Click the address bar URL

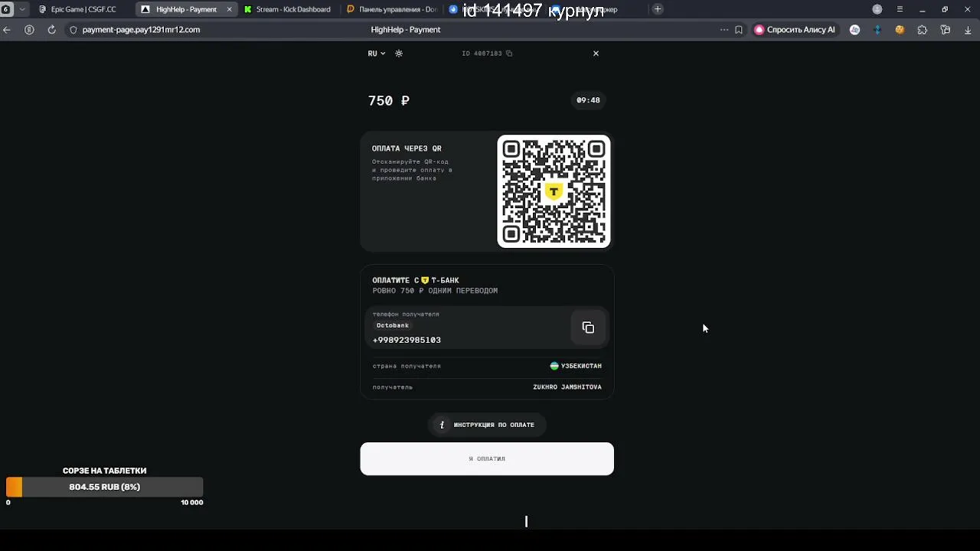(141, 30)
